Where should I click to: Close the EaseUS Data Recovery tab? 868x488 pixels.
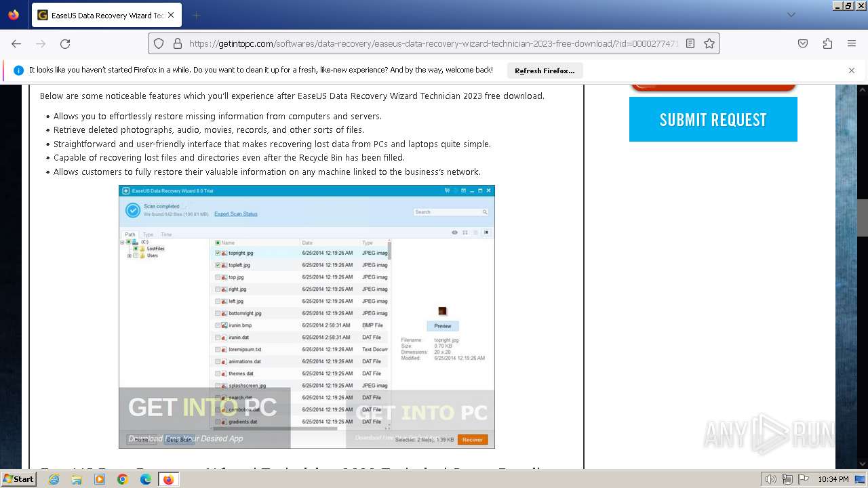[x=170, y=15]
